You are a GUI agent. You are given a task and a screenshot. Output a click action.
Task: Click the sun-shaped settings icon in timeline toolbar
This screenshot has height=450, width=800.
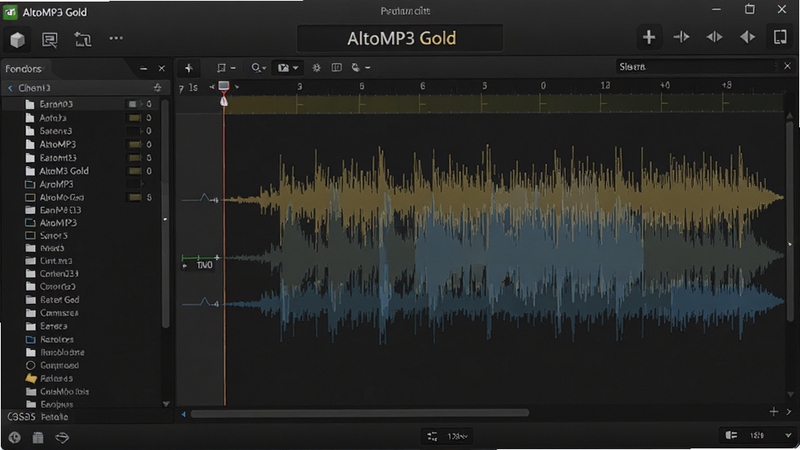click(316, 67)
